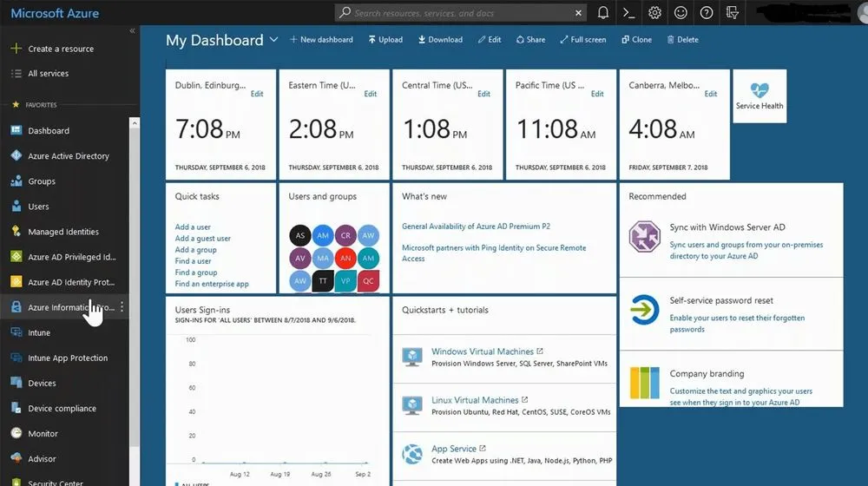This screenshot has height=486, width=868.
Task: Select the CR user avatar
Action: [x=345, y=235]
